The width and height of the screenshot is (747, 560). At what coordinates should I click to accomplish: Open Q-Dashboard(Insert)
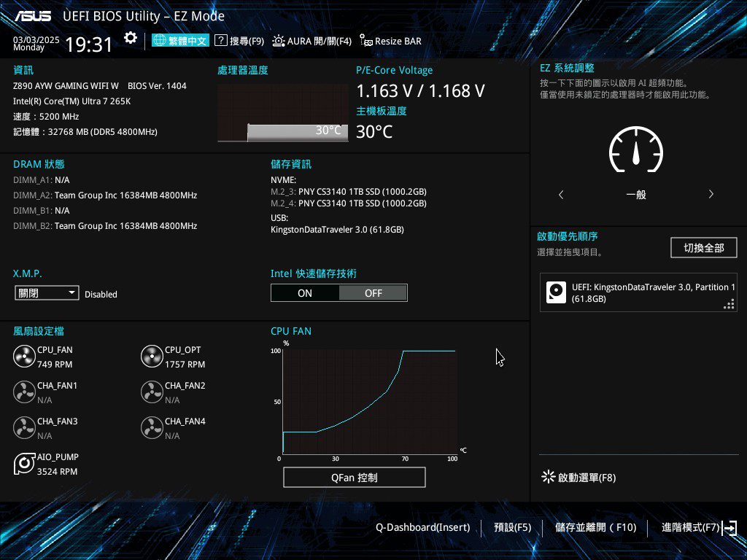pyautogui.click(x=422, y=527)
